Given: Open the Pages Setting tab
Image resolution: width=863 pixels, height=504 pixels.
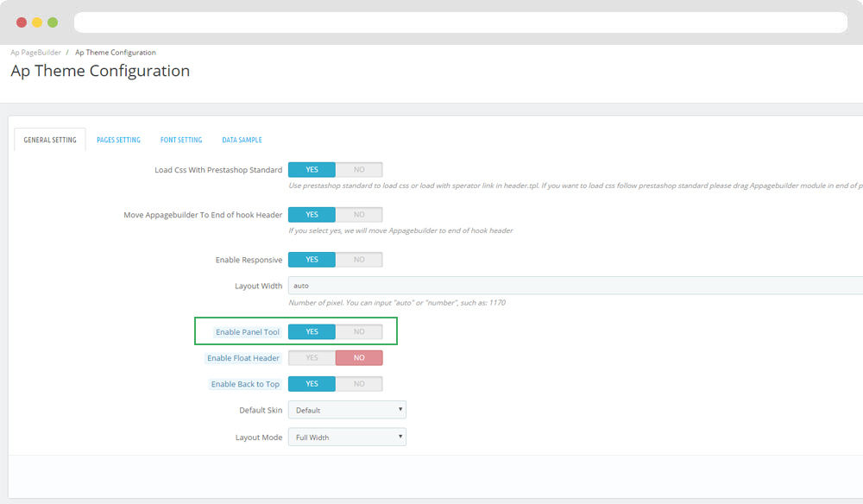Looking at the screenshot, I should click(x=118, y=140).
